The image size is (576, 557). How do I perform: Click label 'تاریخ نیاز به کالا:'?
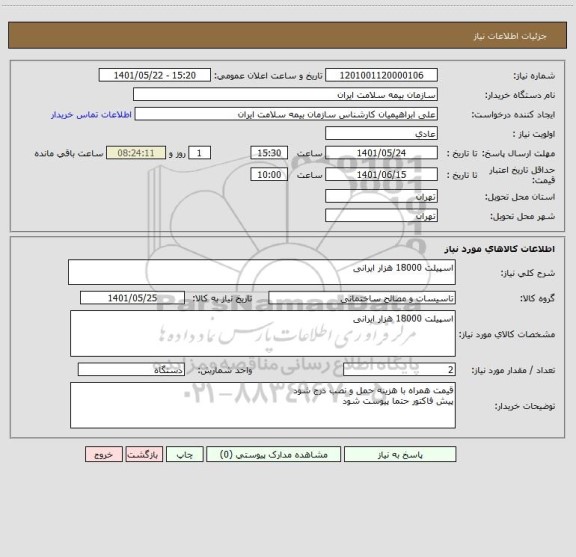click(x=223, y=298)
